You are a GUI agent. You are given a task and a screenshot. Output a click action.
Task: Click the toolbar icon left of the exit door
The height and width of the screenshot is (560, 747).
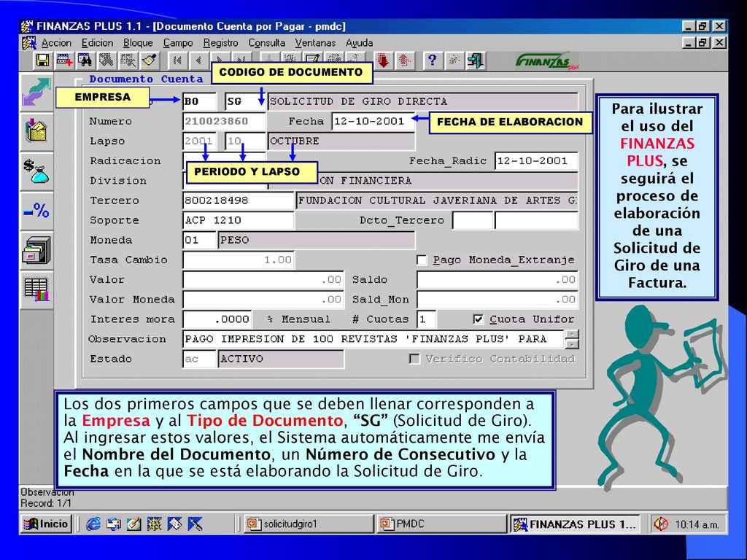coord(454,61)
